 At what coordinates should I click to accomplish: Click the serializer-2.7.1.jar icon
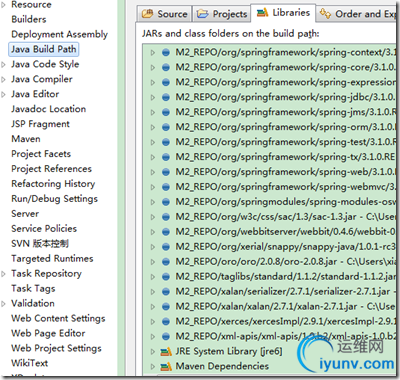coord(166,292)
